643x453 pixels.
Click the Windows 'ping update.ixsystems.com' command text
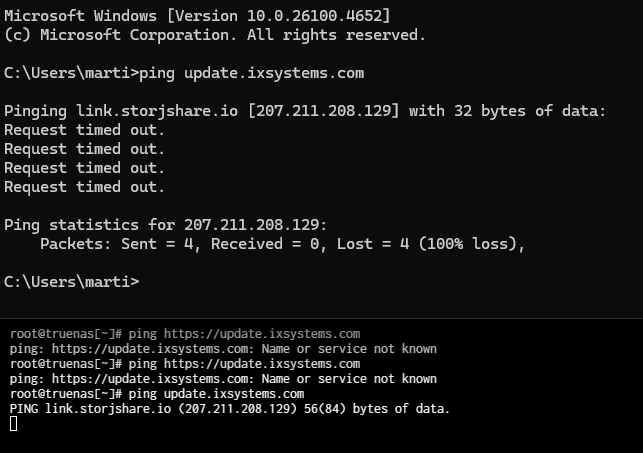pos(252,73)
